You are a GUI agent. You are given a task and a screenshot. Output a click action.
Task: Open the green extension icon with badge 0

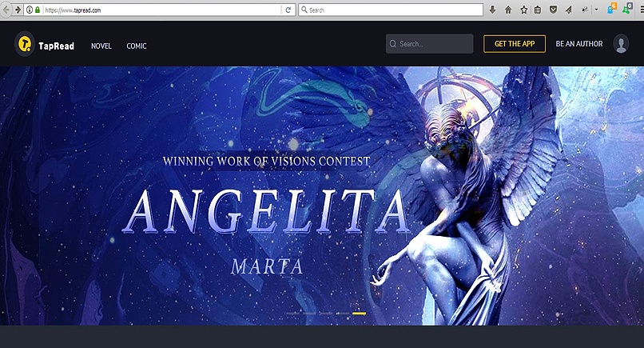[x=627, y=9]
